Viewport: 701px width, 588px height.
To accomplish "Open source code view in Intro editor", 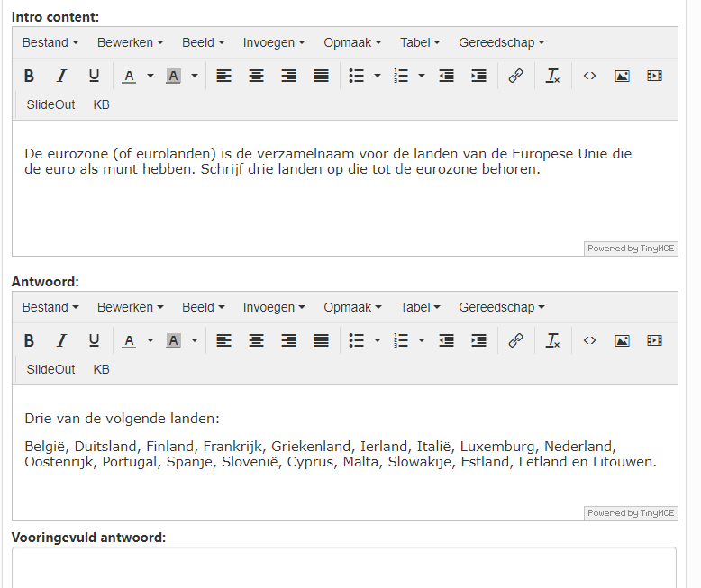I will (x=589, y=77).
